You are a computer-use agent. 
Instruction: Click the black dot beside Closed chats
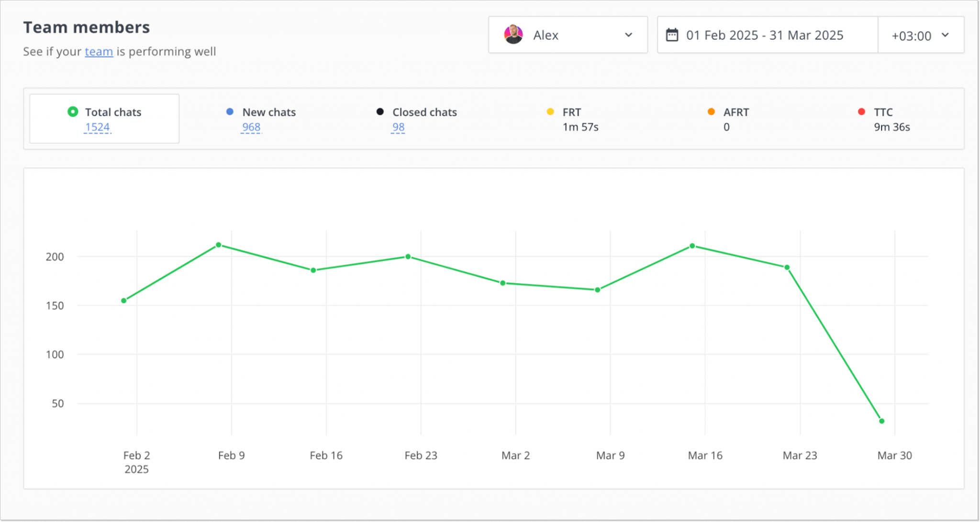379,111
